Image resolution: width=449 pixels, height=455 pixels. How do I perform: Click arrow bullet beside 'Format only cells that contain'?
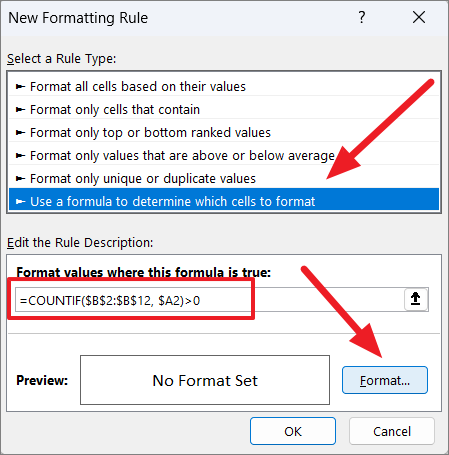(x=21, y=110)
